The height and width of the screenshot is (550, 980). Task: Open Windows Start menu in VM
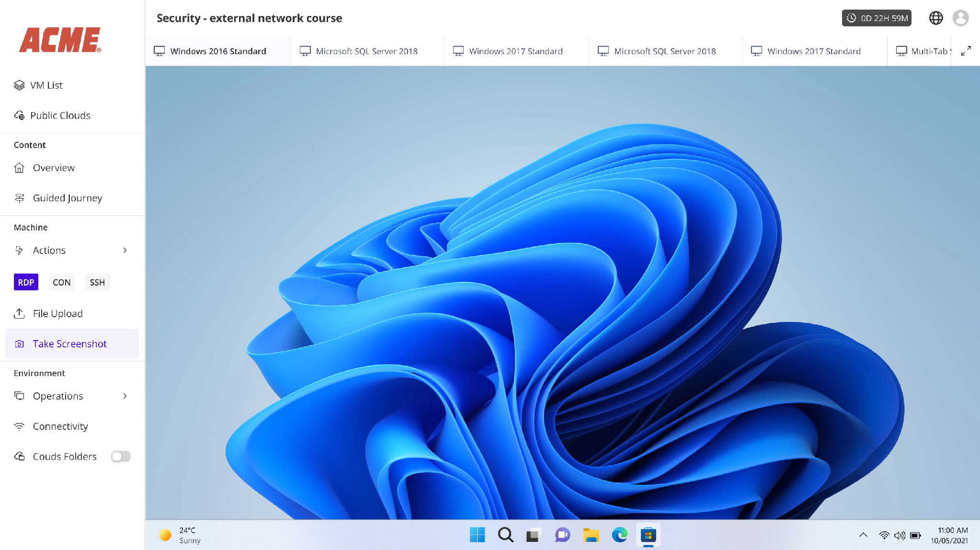point(477,535)
